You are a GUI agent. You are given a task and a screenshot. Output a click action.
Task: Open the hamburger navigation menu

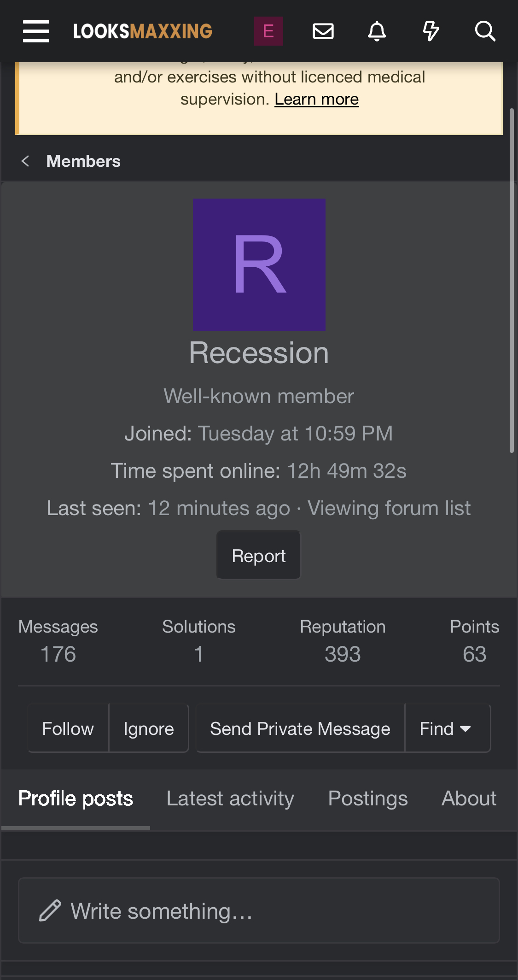(x=36, y=31)
